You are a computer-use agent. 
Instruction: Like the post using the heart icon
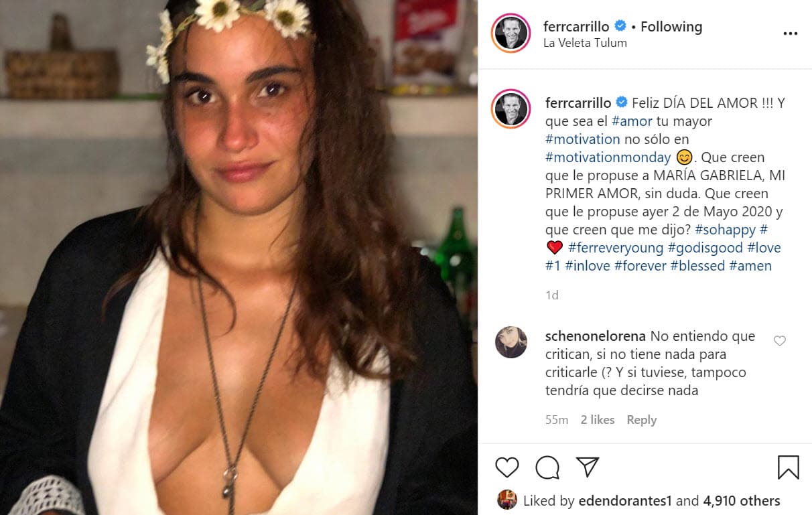pyautogui.click(x=506, y=467)
